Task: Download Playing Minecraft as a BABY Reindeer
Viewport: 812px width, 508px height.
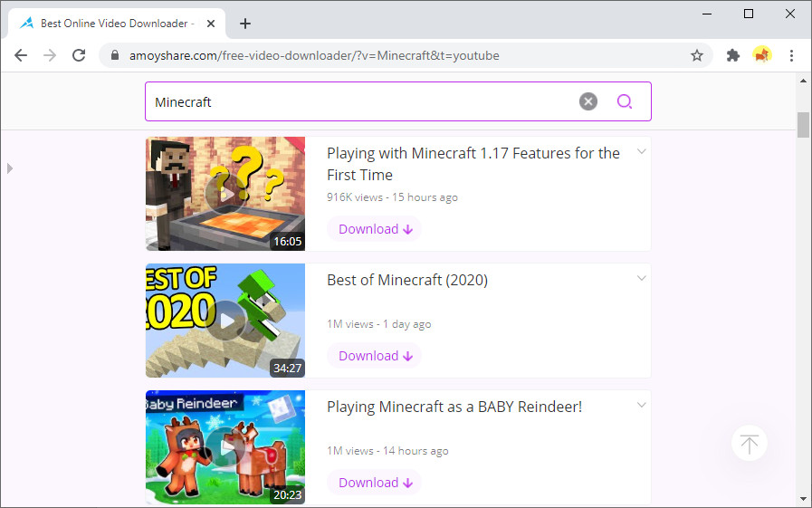Action: coord(375,483)
